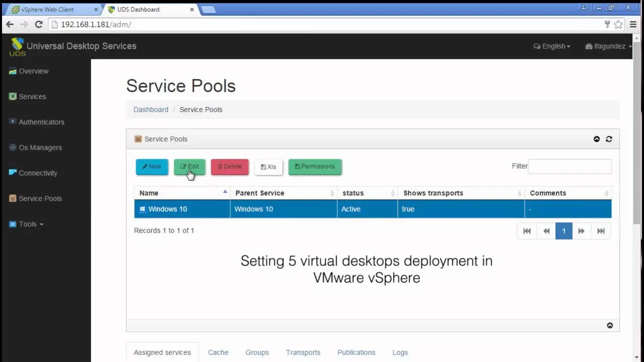The image size is (644, 362).
Task: Click the Universal Desktop Services title
Action: (82, 46)
